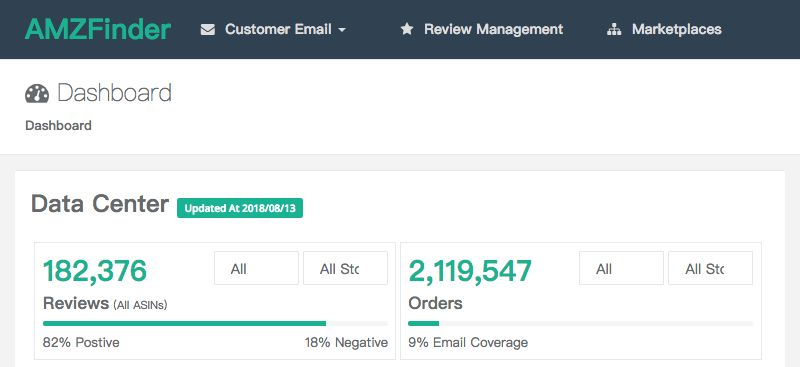
Task: Click the email coverage progress bar
Action: click(581, 324)
